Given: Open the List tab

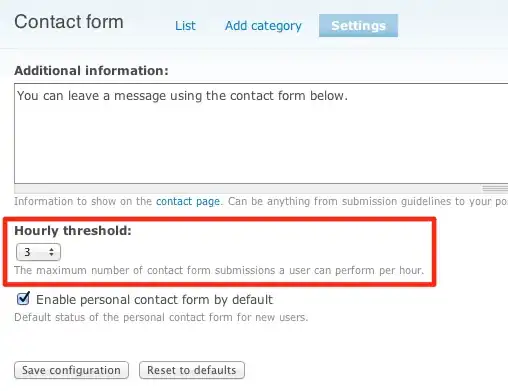Looking at the screenshot, I should pyautogui.click(x=185, y=26).
